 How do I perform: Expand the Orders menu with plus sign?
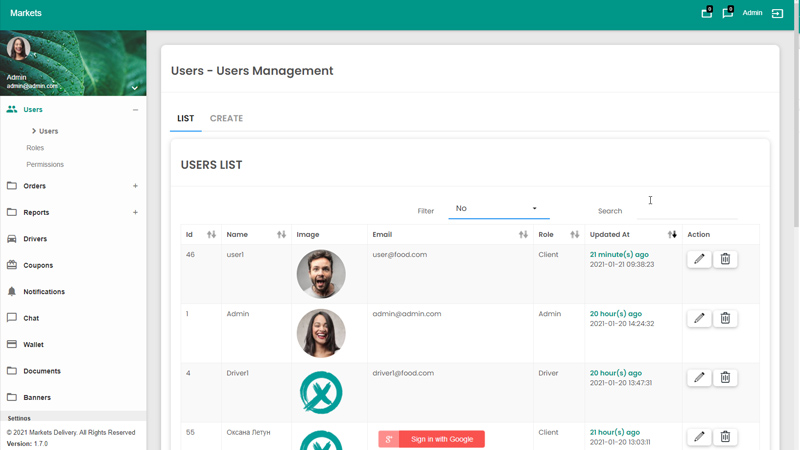[135, 186]
